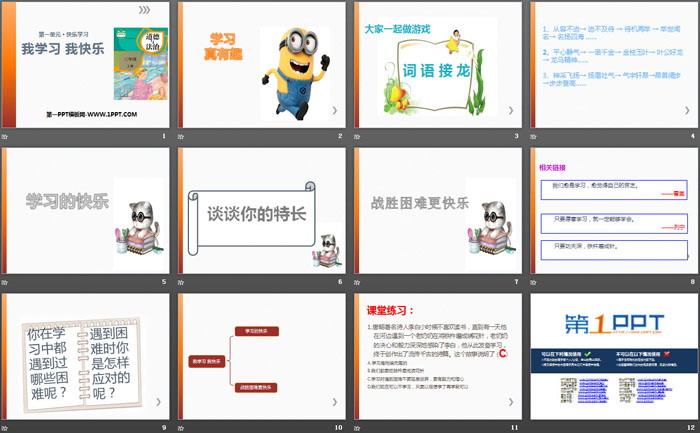
Task: Select slide 11 titled 课堂练习
Action: click(438, 357)
